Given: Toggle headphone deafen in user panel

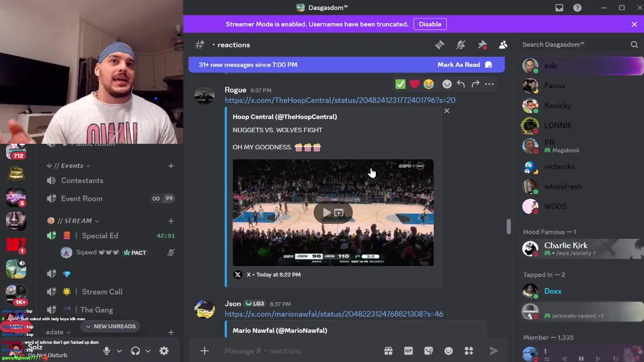Looking at the screenshot, I should tap(135, 351).
